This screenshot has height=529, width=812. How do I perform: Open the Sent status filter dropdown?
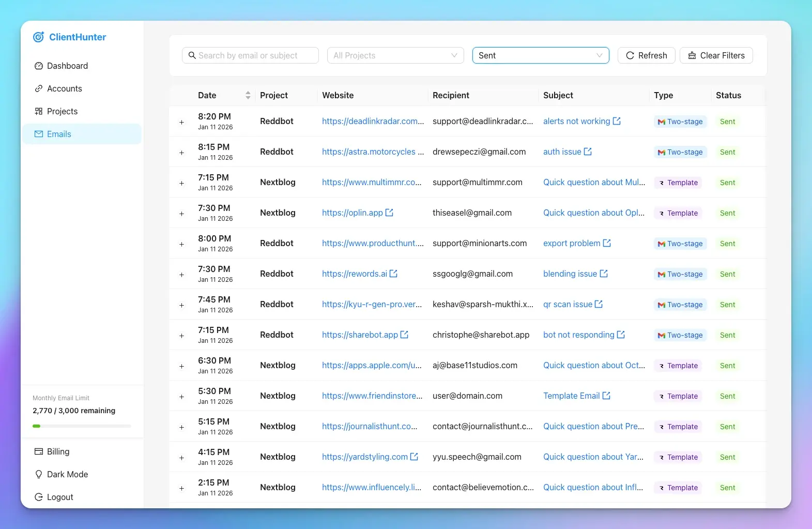540,55
